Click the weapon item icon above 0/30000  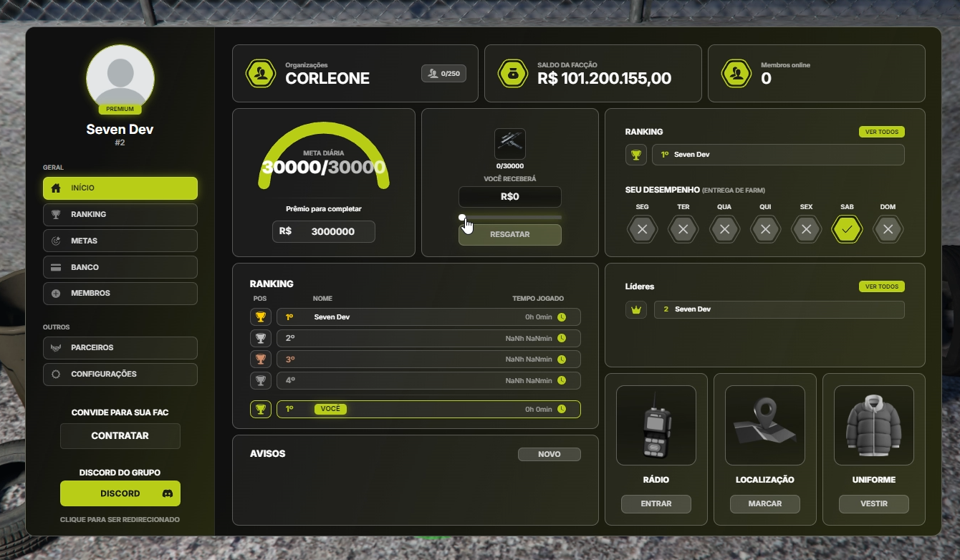coord(509,144)
